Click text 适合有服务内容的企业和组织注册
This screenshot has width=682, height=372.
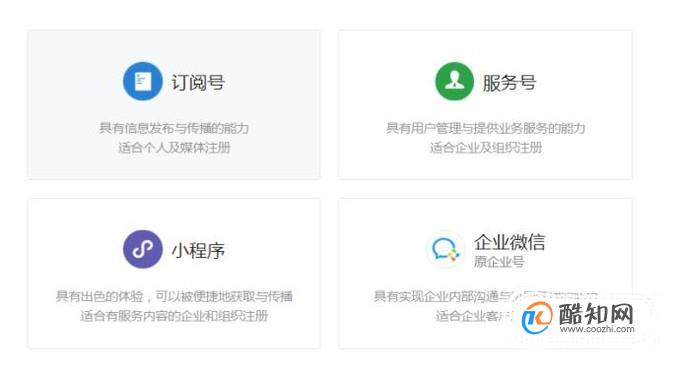coord(174,316)
